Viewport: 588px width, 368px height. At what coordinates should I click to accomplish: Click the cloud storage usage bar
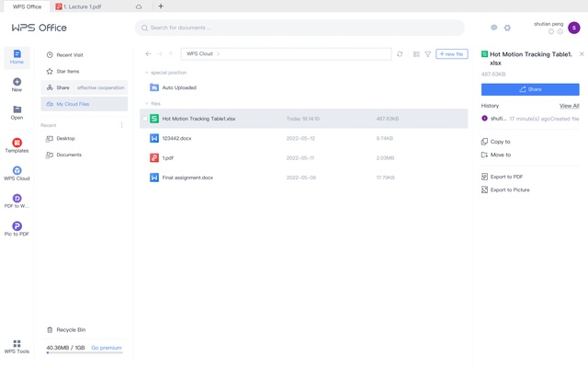pyautogui.click(x=85, y=352)
